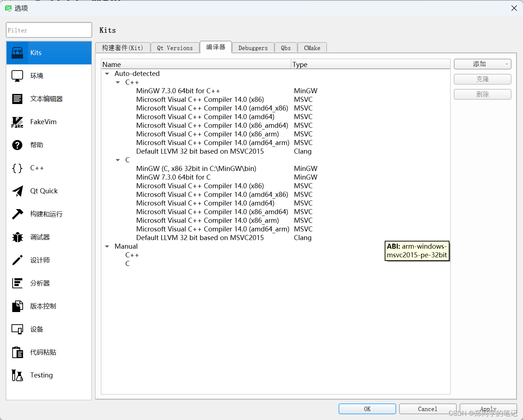523x420 pixels.
Task: Open the 调试器 bug icon
Action: 17,237
